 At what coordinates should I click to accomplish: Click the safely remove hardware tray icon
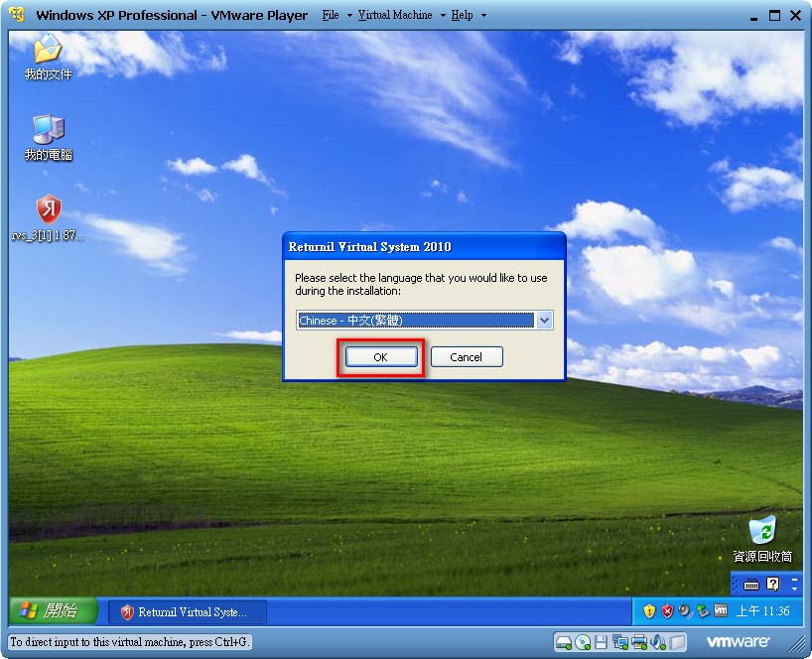703,611
